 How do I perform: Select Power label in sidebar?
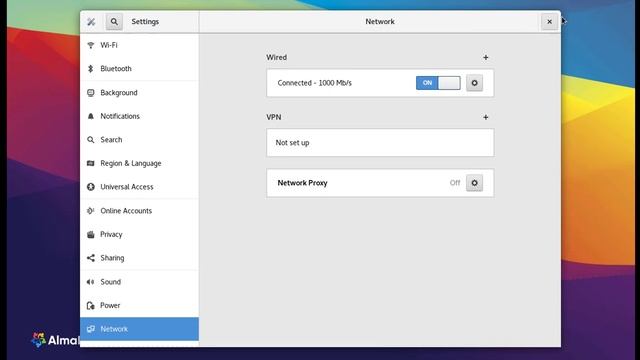[x=110, y=305]
